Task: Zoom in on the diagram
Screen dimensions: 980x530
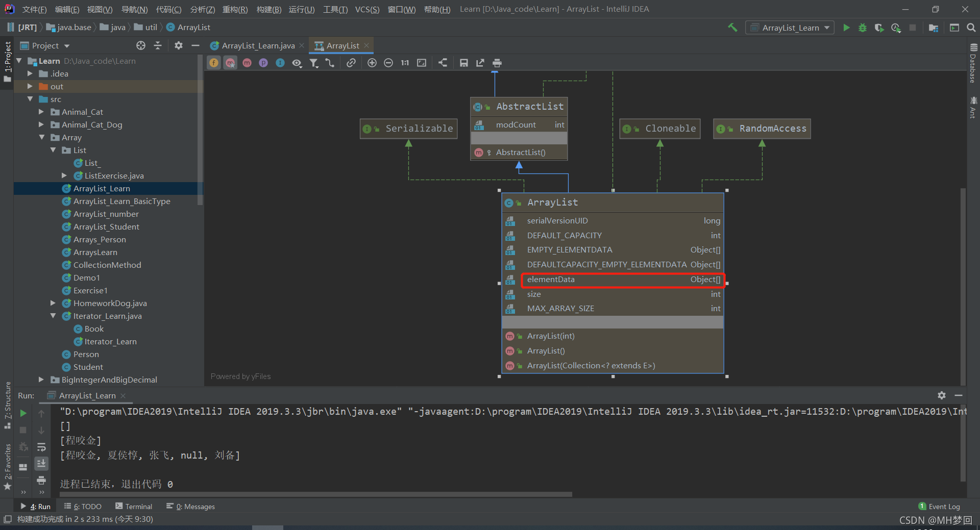Action: tap(372, 63)
